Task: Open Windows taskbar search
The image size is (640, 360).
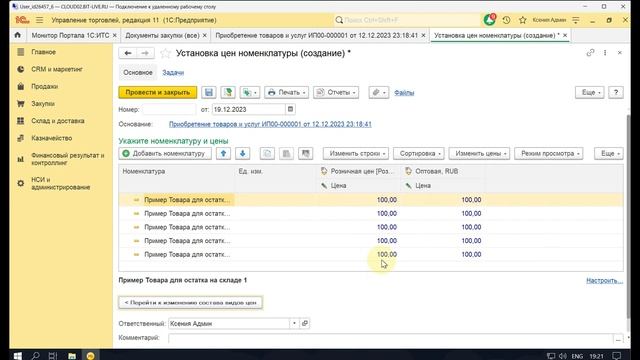Action: (36, 356)
